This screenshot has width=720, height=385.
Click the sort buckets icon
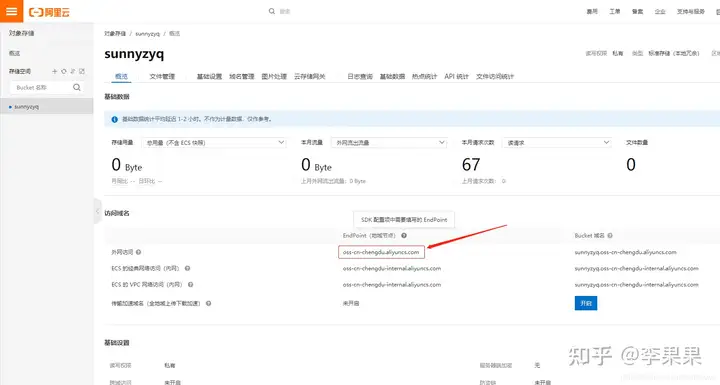[x=73, y=71]
